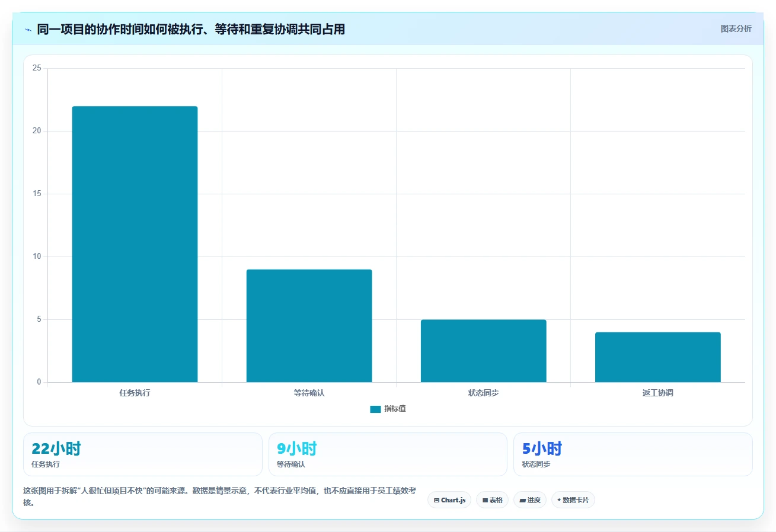
Task: Click the star icon in 数据卡片 tag
Action: pos(559,500)
